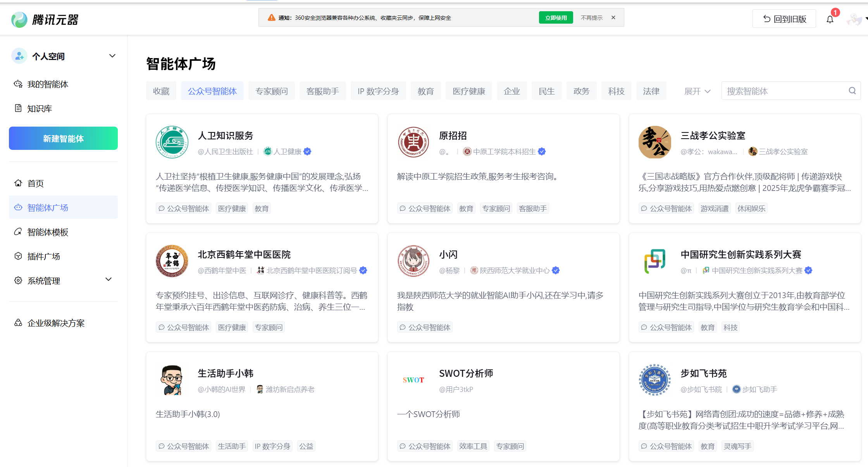Image resolution: width=868 pixels, height=467 pixels.
Task: Open the SWOT分析师 agent icon
Action: click(x=413, y=380)
